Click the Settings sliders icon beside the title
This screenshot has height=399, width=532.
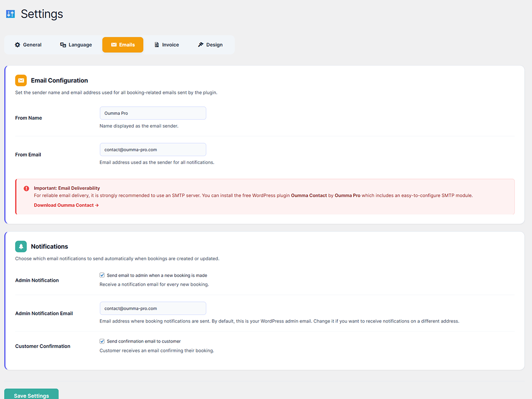11,14
